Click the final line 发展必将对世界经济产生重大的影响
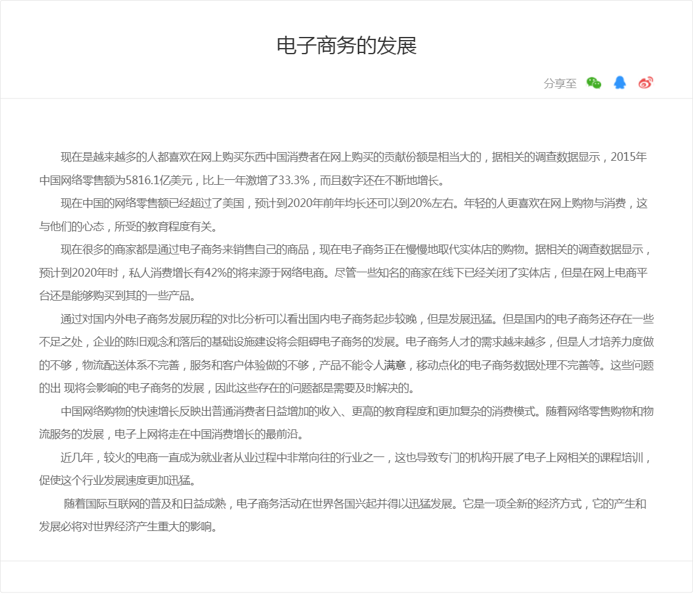Image resolution: width=693 pixels, height=616 pixels. pyautogui.click(x=128, y=527)
